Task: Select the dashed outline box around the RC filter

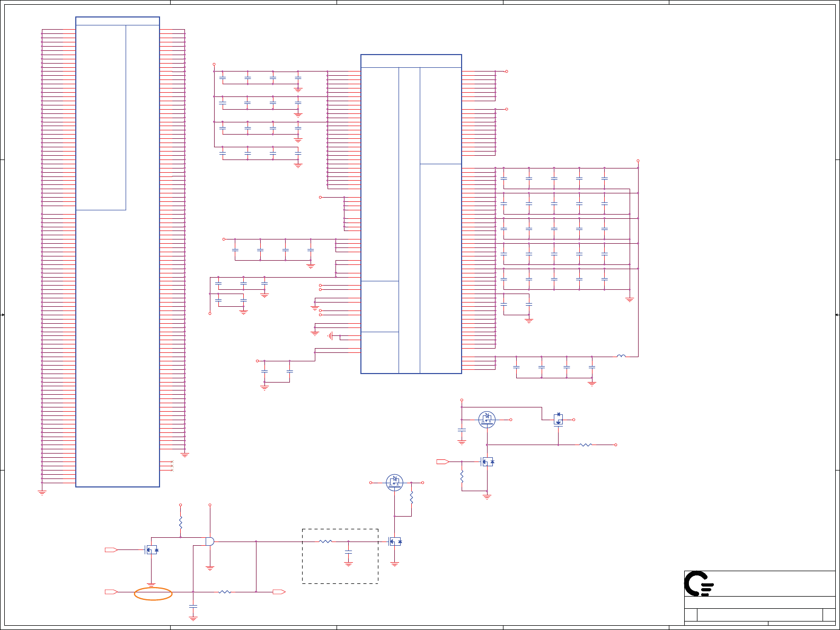Action: [340, 556]
